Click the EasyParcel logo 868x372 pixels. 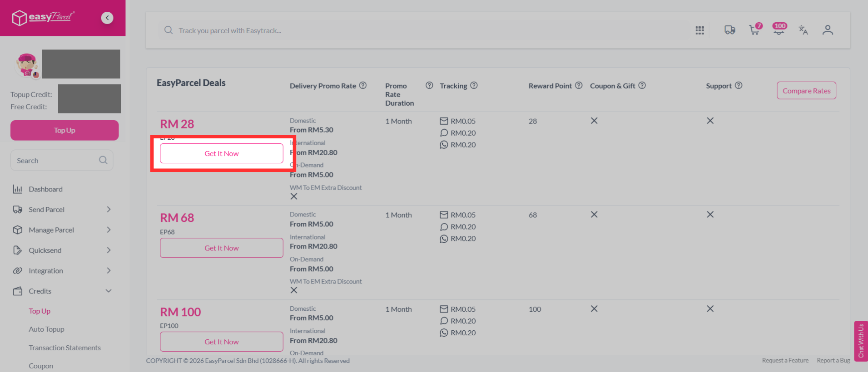[x=43, y=18]
